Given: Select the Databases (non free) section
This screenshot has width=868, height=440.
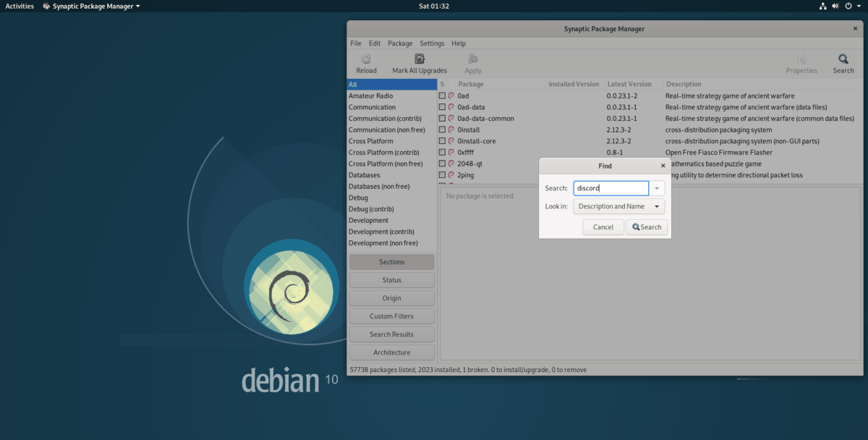Looking at the screenshot, I should pyautogui.click(x=391, y=186).
